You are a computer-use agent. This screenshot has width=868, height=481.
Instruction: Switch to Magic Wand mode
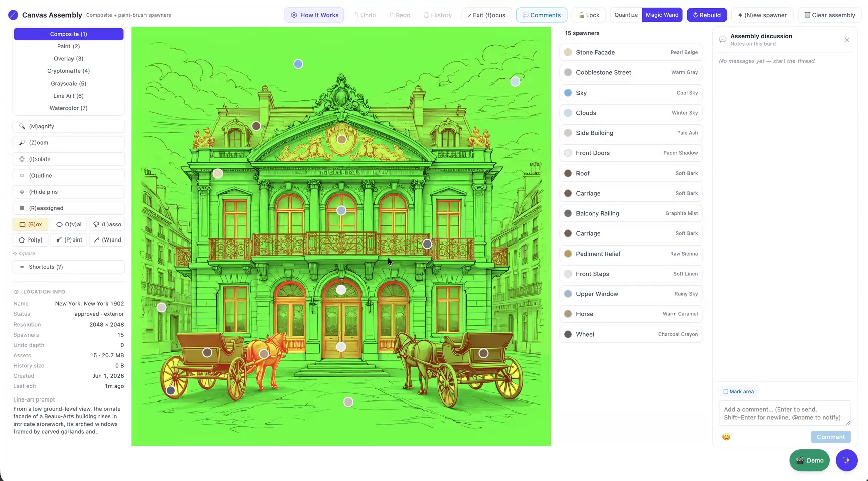[662, 15]
